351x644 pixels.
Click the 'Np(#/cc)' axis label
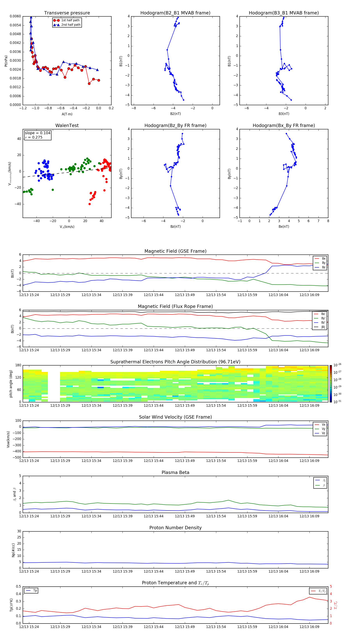13,550
